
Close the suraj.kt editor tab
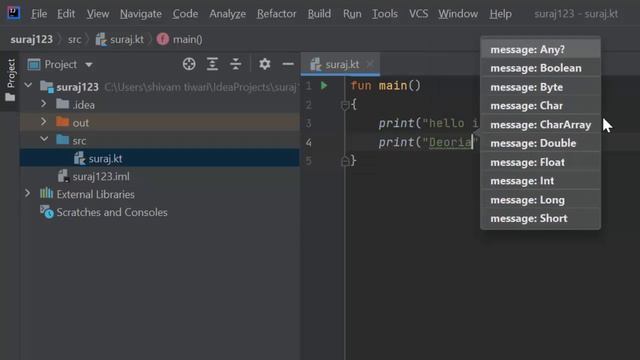(370, 64)
